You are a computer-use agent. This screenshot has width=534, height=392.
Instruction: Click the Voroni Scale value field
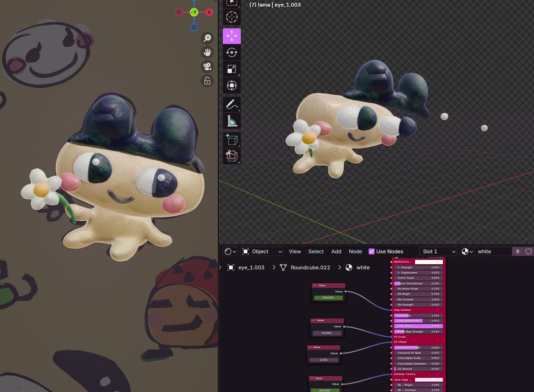click(418, 278)
